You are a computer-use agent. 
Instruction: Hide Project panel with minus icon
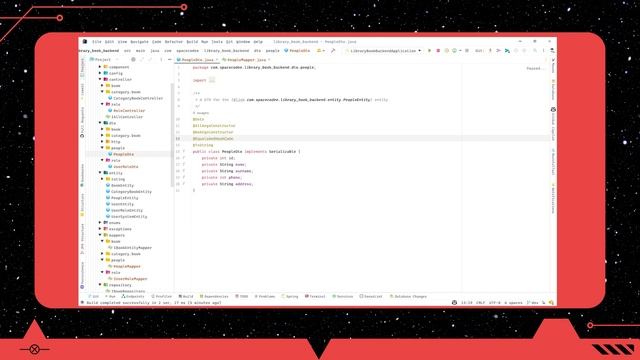(170, 60)
